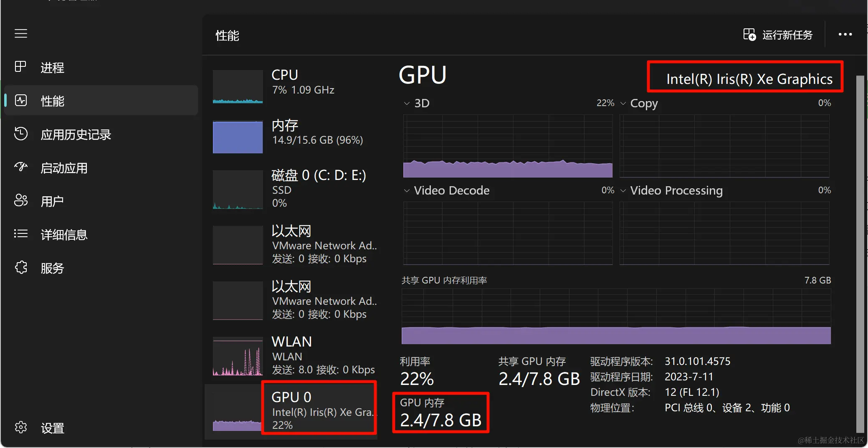This screenshot has height=448, width=868.
Task: Click the right-side vertical scrollbar
Action: pos(860,254)
